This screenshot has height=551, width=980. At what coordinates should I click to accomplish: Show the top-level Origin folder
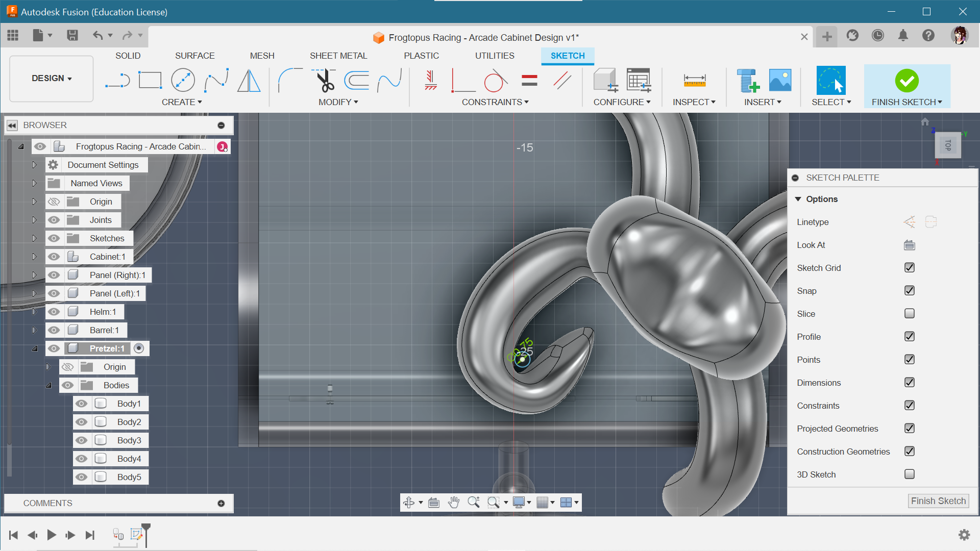[x=54, y=202]
